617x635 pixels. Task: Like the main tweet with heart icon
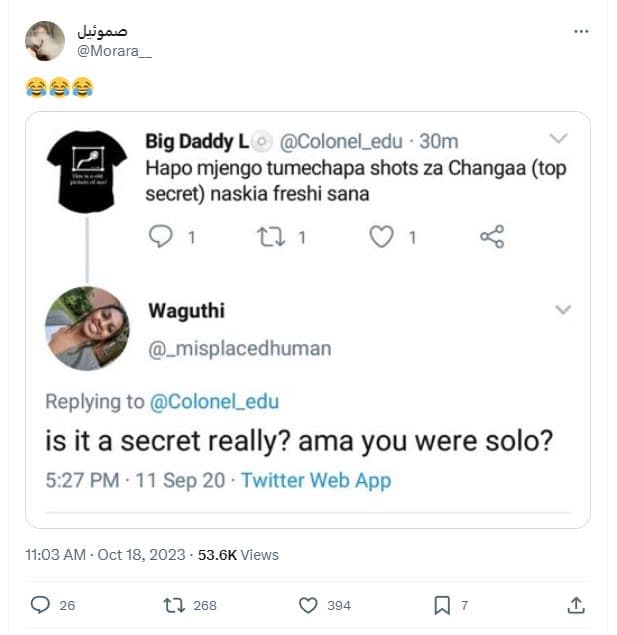[x=309, y=605]
